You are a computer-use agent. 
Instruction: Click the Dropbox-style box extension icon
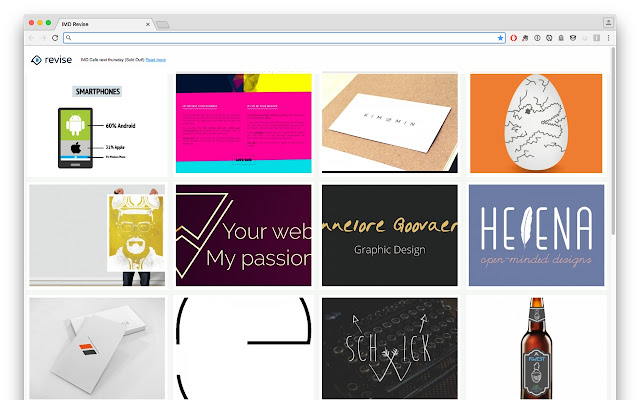coord(573,38)
